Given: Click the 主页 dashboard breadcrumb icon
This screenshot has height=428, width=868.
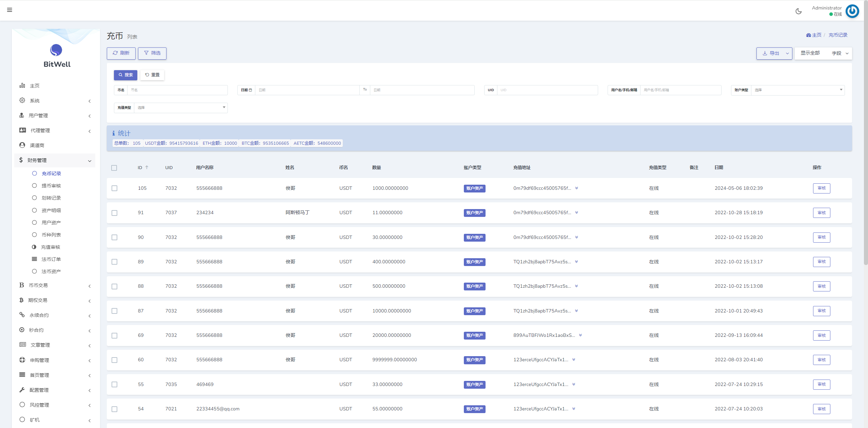Looking at the screenshot, I should click(x=809, y=35).
